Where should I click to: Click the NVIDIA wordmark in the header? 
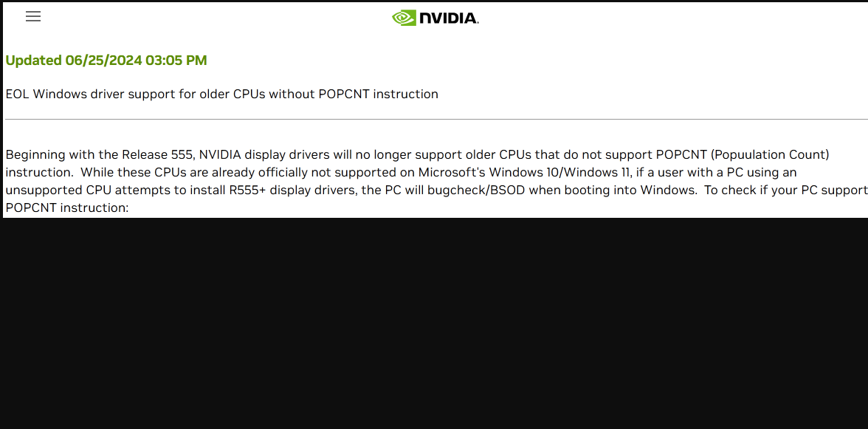pyautogui.click(x=448, y=17)
